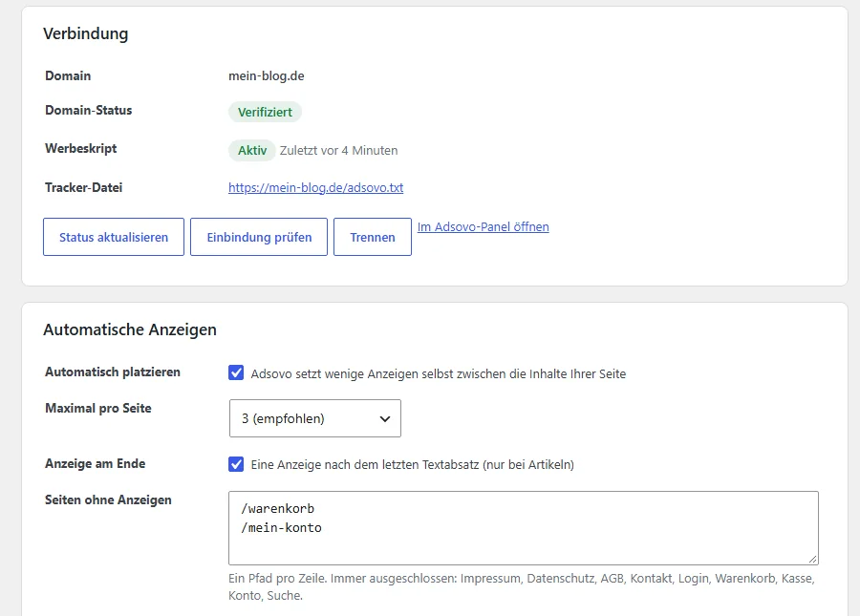Click the Eine Anzeige nach dem letzten Textabsatz label

pyautogui.click(x=413, y=465)
